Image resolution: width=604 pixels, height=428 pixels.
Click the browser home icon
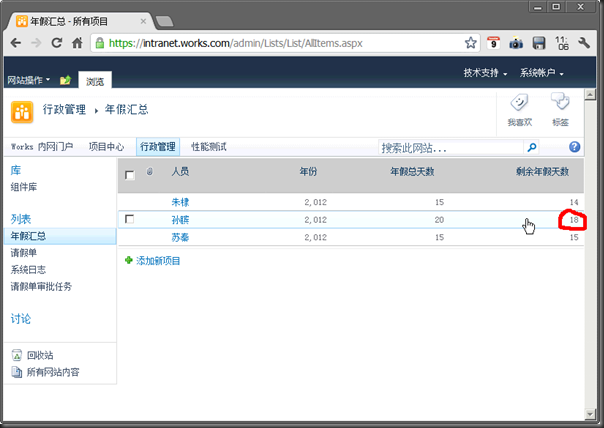coord(78,43)
